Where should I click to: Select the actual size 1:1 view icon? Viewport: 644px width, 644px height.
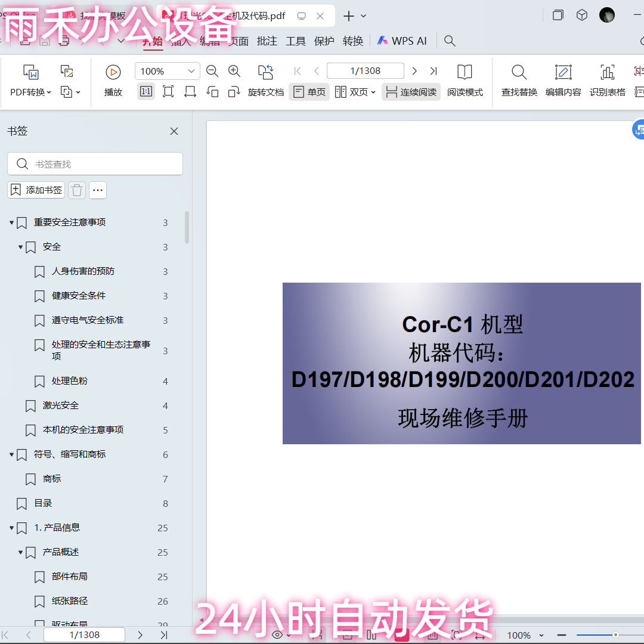pos(146,92)
